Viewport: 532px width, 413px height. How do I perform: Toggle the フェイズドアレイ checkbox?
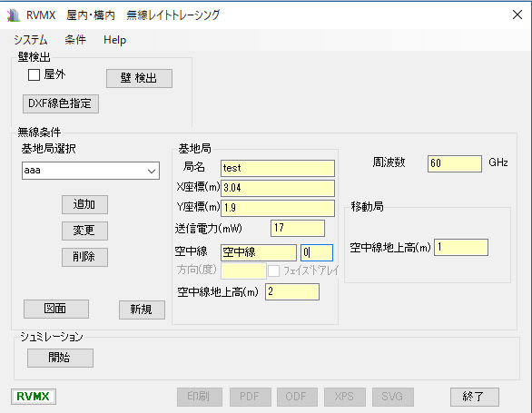pyautogui.click(x=274, y=270)
